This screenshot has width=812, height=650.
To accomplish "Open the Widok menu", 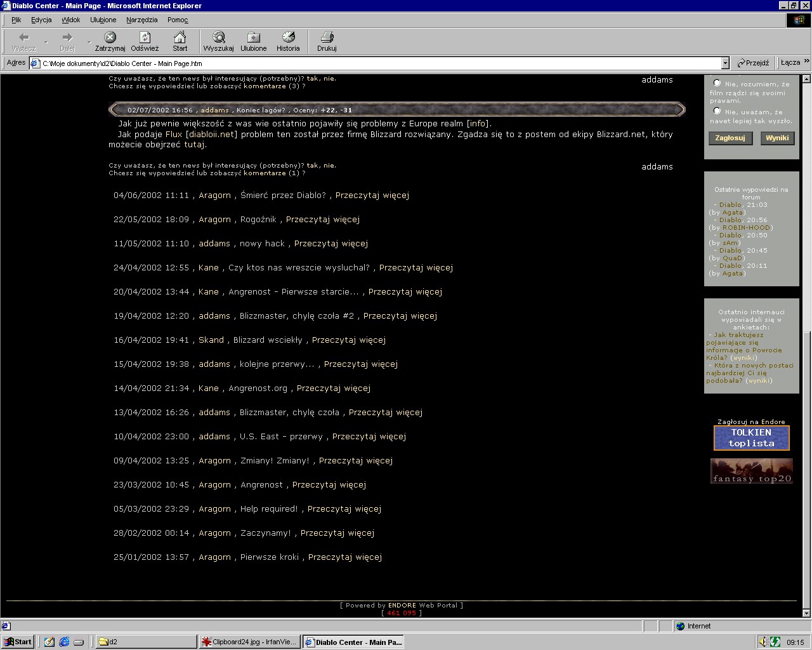I will tap(70, 20).
